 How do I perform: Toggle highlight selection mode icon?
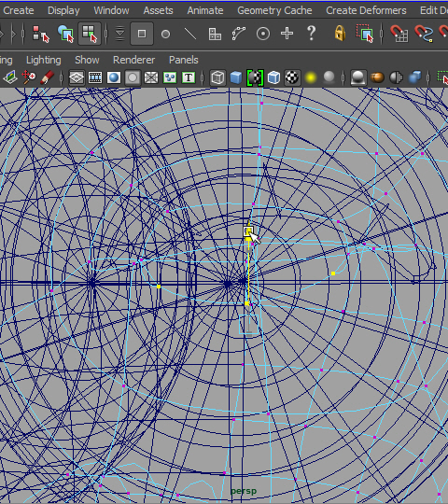point(365,33)
